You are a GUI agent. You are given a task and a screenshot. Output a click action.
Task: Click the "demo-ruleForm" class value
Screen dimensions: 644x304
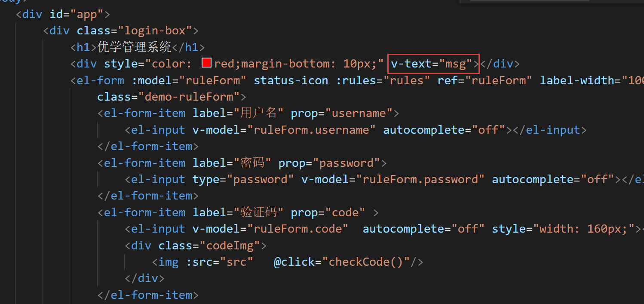tap(189, 97)
